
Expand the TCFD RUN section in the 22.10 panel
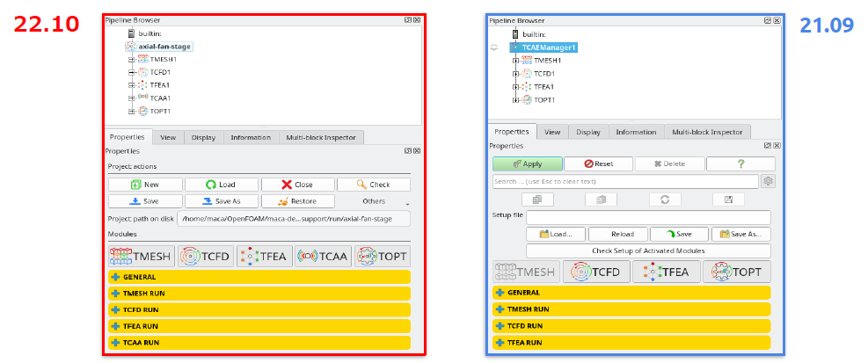click(x=259, y=310)
